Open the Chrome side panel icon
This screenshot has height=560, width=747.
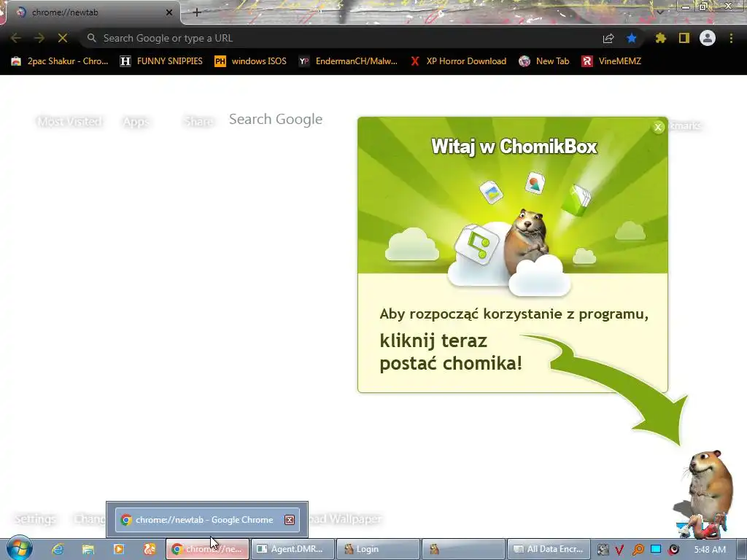684,38
